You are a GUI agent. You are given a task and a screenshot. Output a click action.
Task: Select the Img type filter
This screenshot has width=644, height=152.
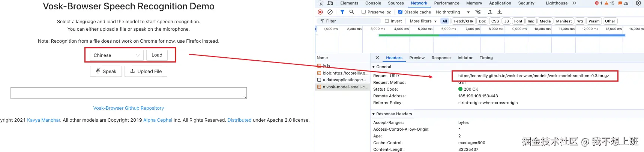coord(531,21)
